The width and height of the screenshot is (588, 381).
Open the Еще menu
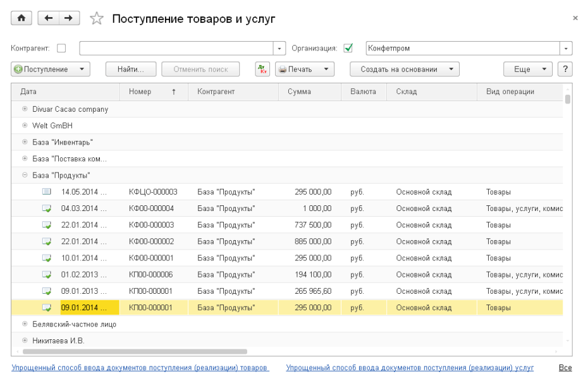click(528, 70)
